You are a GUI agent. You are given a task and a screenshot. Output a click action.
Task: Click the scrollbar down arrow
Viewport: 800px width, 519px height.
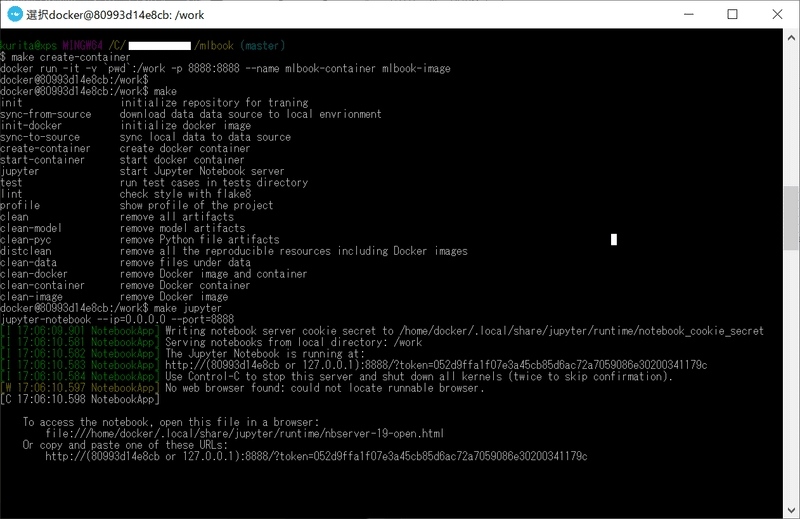[x=791, y=510]
